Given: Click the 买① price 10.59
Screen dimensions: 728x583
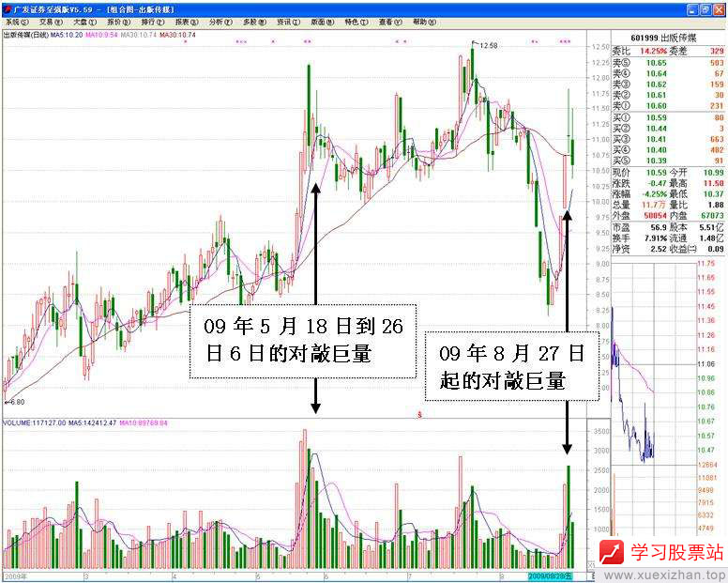Looking at the screenshot, I should (657, 117).
